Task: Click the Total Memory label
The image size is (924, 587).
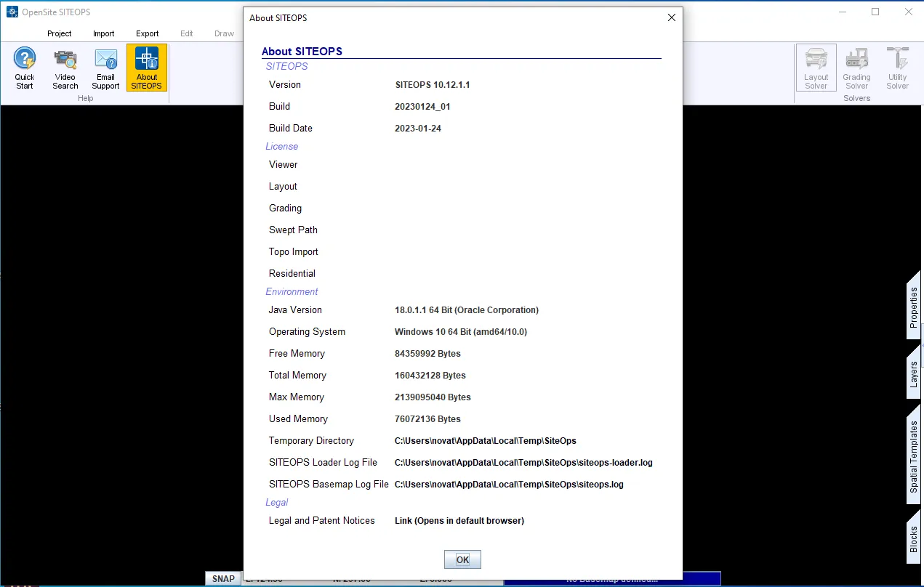Action: coord(297,376)
